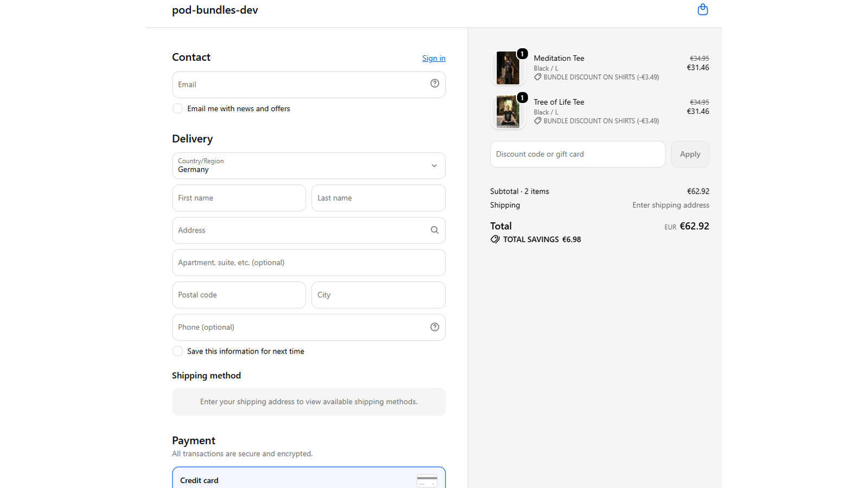Click the Tree of Life Tee quantity badge

(x=522, y=98)
